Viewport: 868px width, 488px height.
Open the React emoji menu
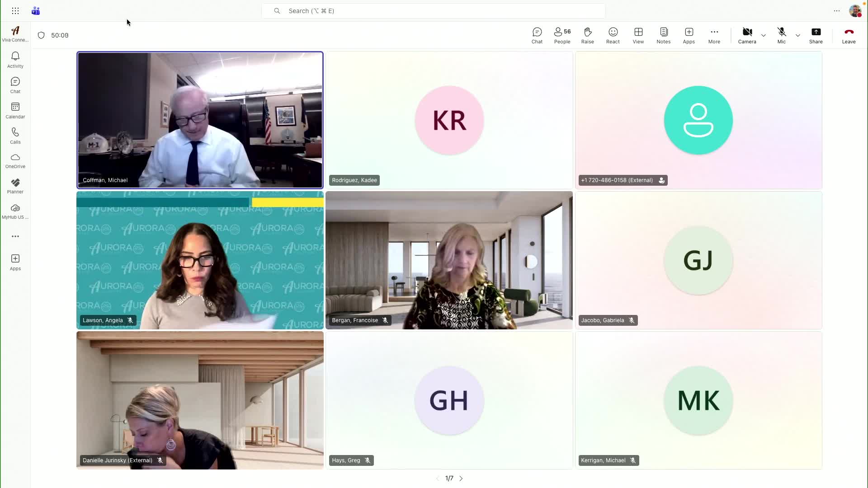tap(613, 35)
